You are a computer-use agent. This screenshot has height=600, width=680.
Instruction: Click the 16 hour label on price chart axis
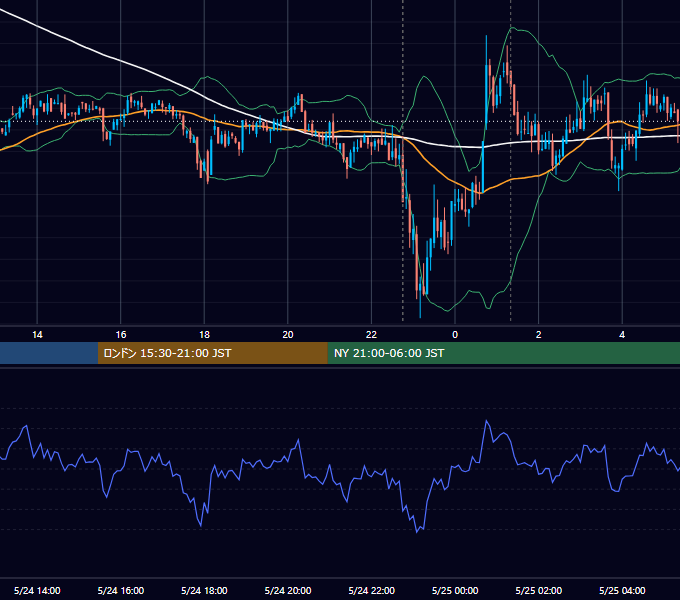[121, 335]
